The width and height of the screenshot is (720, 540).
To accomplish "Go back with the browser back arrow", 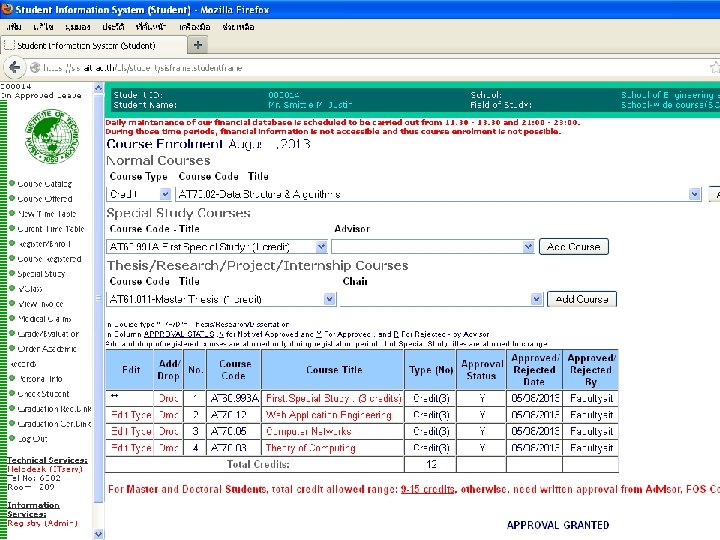I will [x=14, y=68].
